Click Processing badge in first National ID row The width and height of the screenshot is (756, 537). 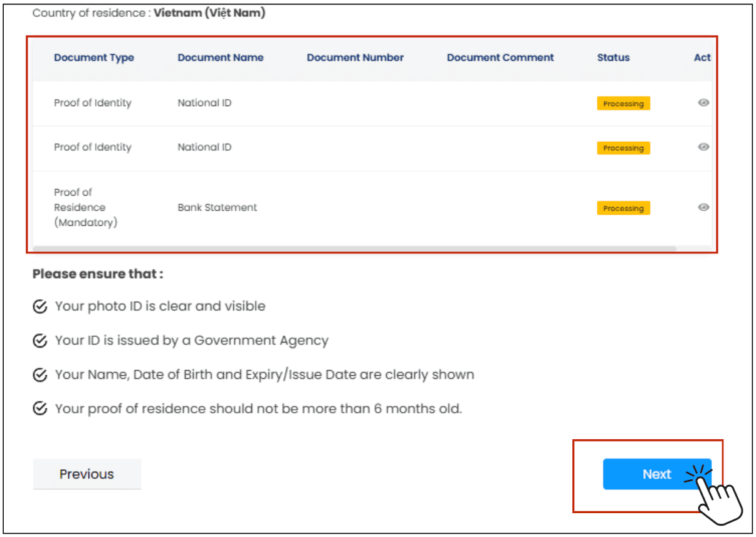tap(623, 104)
